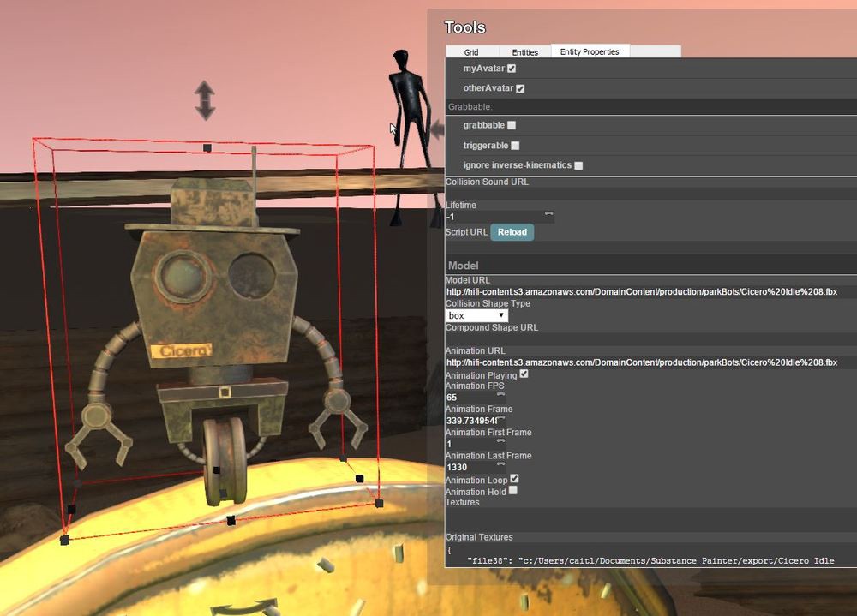Uncheck the otherAvatar checkbox
The width and height of the screenshot is (857, 616).
520,88
